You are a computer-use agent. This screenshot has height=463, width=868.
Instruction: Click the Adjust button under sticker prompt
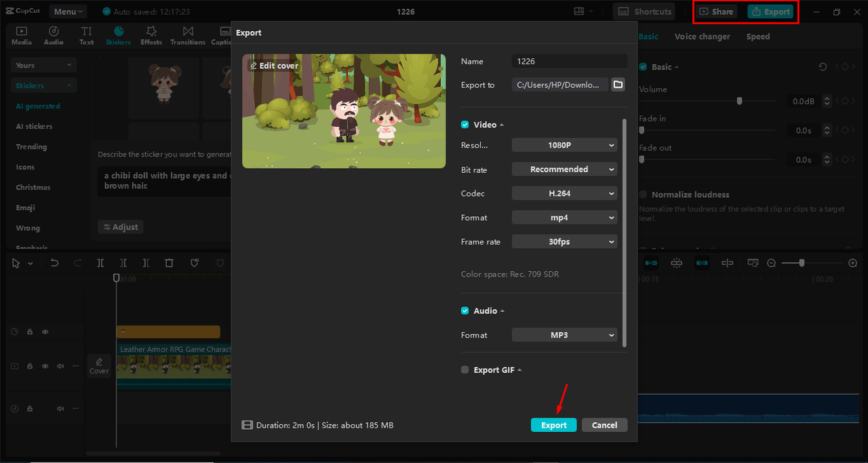coord(121,227)
